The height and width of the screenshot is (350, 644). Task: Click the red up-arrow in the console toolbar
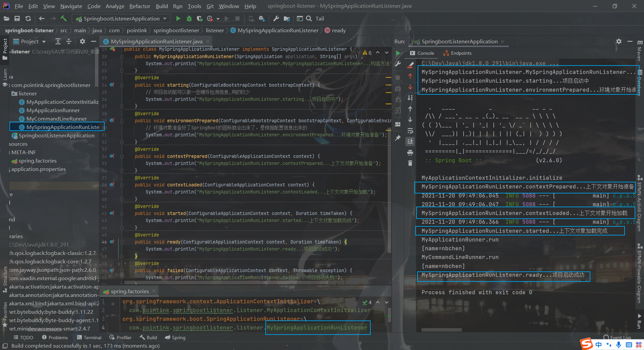click(410, 76)
